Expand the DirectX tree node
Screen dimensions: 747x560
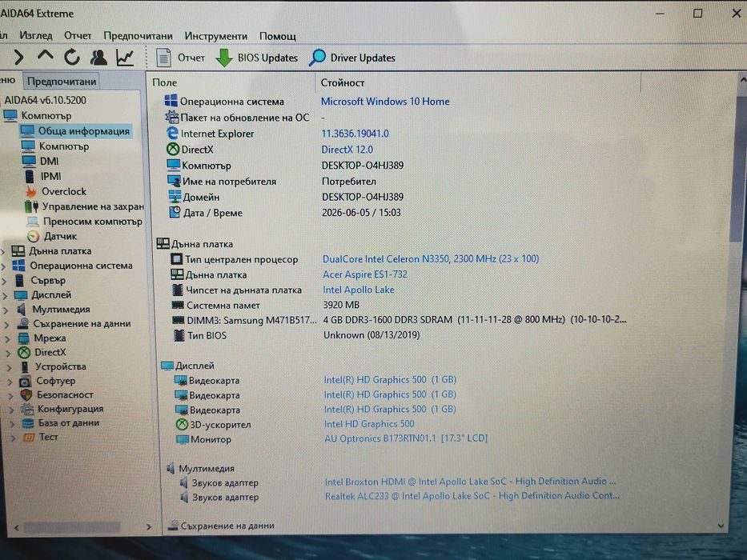coord(9,354)
